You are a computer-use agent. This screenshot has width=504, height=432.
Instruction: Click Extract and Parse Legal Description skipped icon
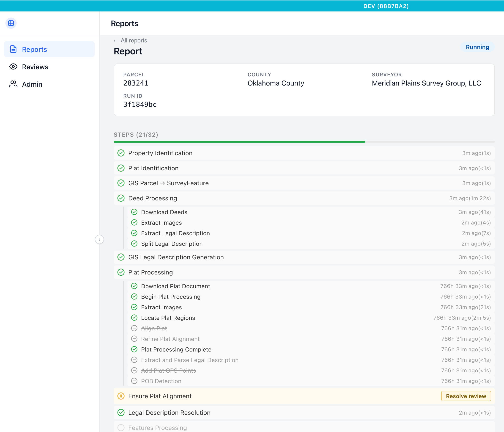coord(134,360)
